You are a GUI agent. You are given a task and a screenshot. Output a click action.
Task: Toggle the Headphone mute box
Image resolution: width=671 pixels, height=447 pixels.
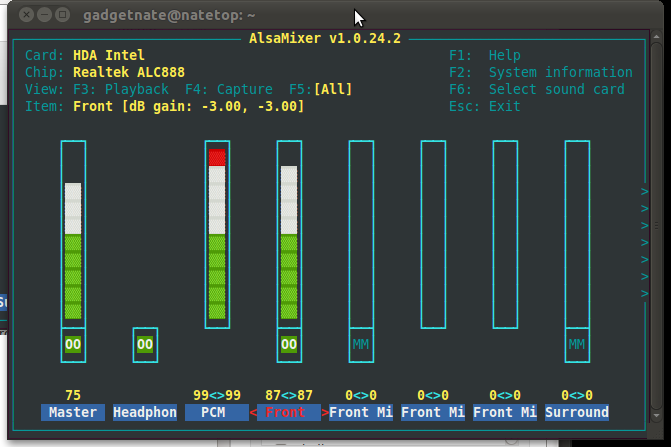click(145, 345)
